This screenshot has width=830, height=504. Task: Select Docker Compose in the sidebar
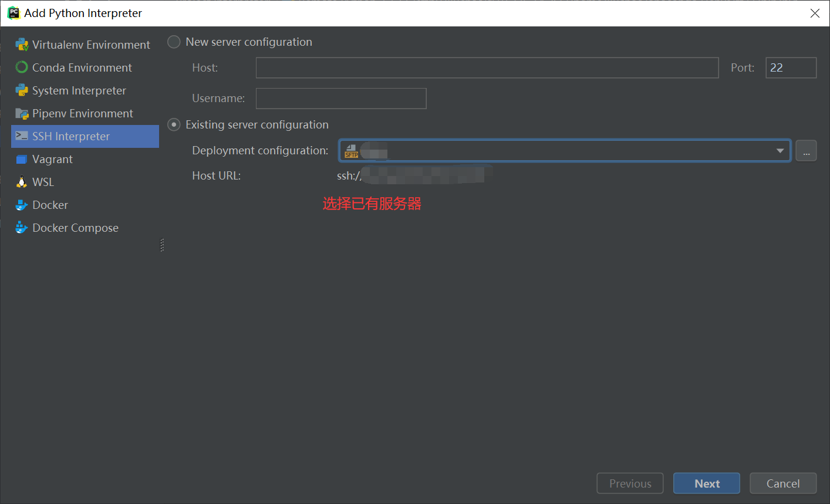pos(85,228)
